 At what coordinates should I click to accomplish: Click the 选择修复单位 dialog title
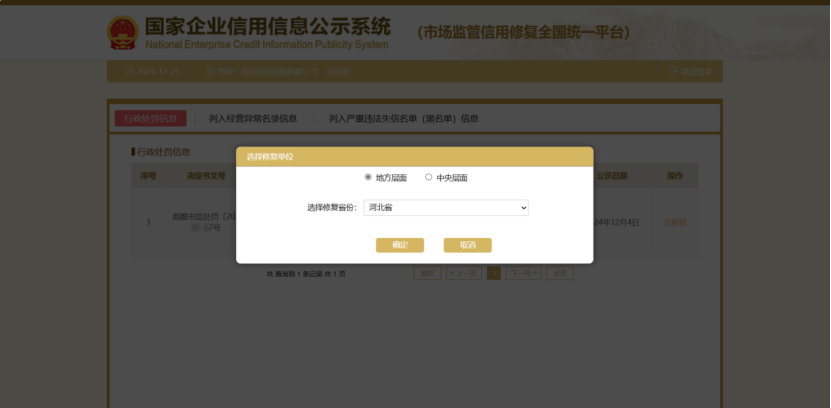coord(270,157)
